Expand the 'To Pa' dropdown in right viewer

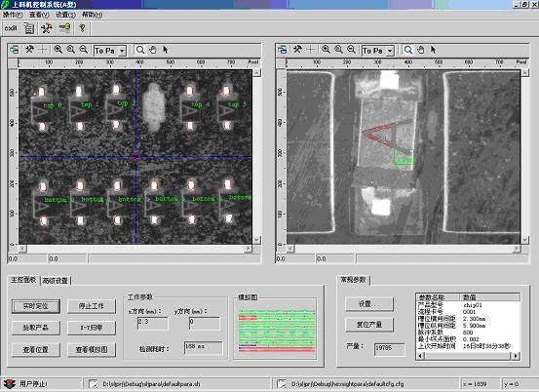tap(390, 51)
